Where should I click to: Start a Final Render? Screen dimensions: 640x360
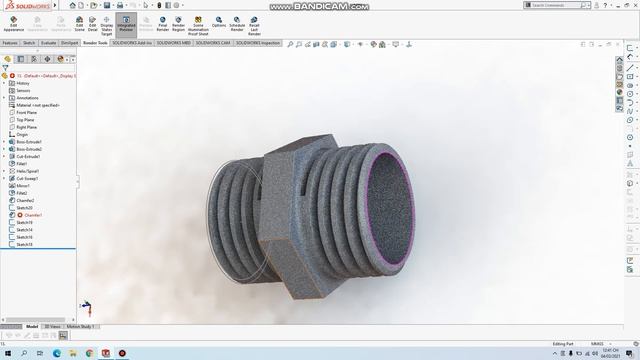click(x=162, y=24)
